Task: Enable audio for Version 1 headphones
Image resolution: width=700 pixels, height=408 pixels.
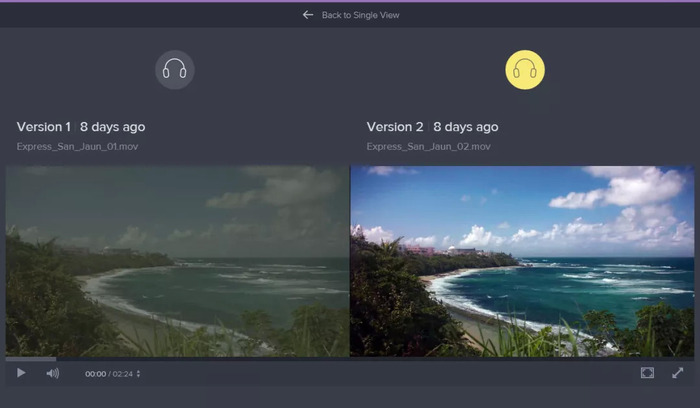Action: click(x=175, y=70)
